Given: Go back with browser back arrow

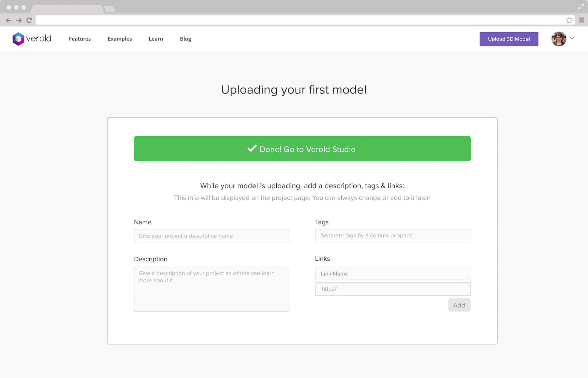Looking at the screenshot, I should [x=9, y=20].
